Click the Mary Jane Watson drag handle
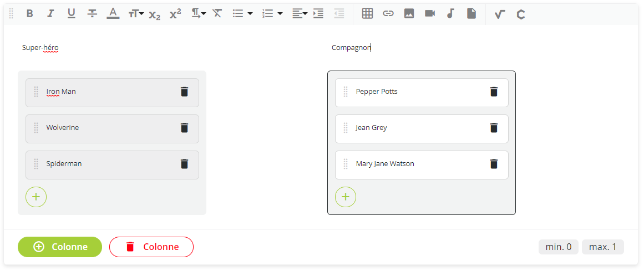This screenshot has width=644, height=270. pos(346,164)
